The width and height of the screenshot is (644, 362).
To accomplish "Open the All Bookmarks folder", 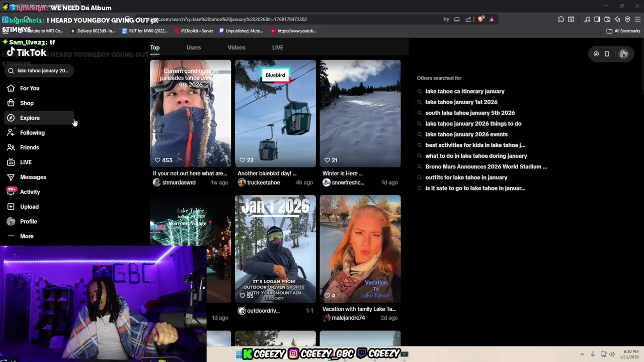I will tap(623, 31).
